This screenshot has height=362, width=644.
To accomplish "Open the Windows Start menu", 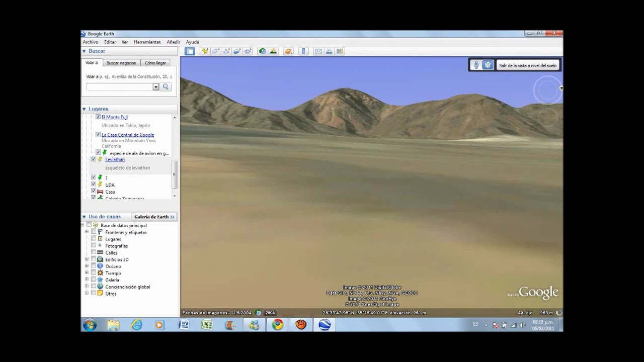I will click(x=90, y=325).
